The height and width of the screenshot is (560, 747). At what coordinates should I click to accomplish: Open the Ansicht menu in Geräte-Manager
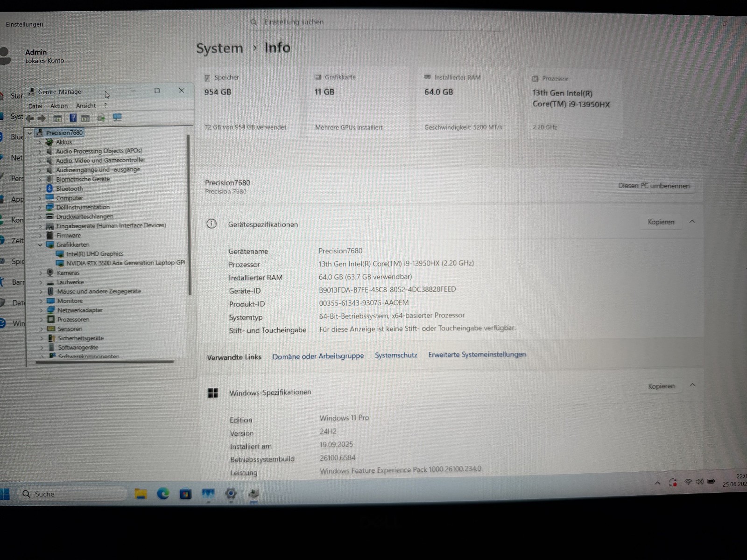pyautogui.click(x=86, y=105)
